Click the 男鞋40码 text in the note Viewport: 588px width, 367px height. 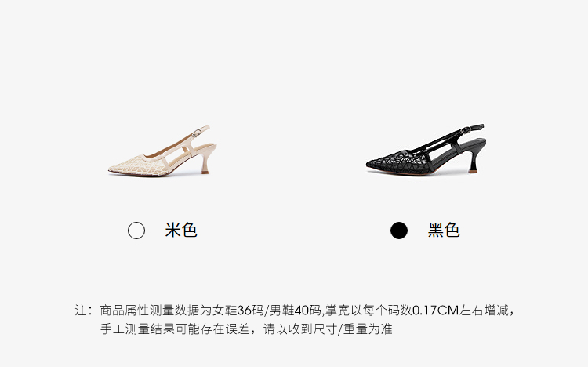point(295,311)
